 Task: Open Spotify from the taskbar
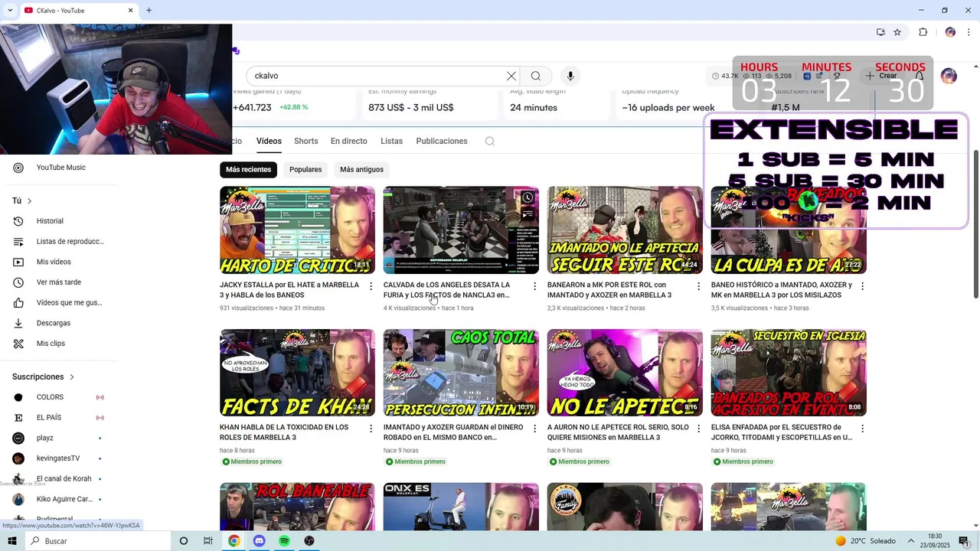pos(284,541)
